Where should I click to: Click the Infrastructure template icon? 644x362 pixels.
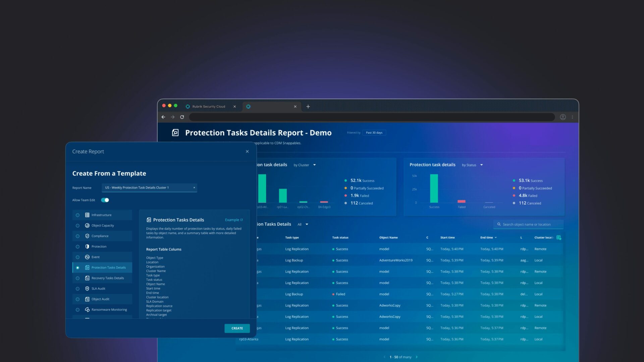point(87,215)
